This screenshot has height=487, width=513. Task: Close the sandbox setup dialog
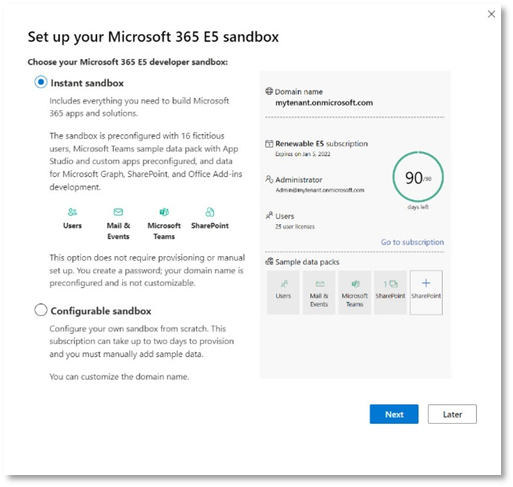coord(491,14)
